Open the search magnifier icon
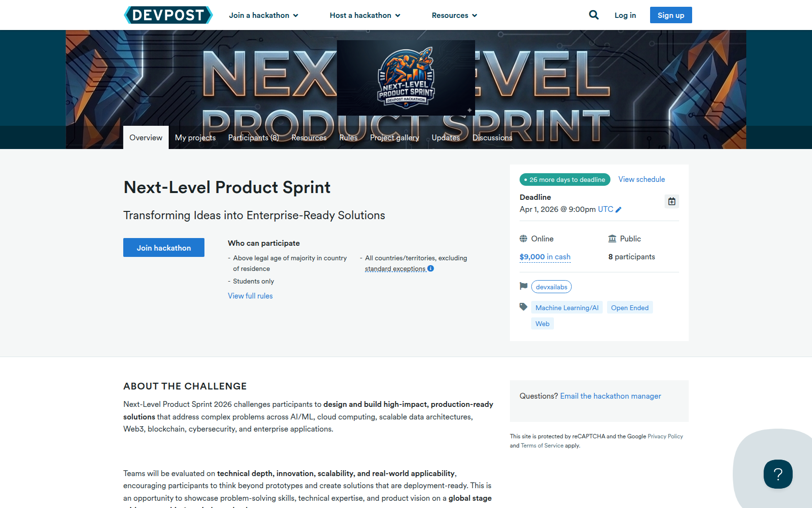This screenshot has width=812, height=508. pos(594,15)
